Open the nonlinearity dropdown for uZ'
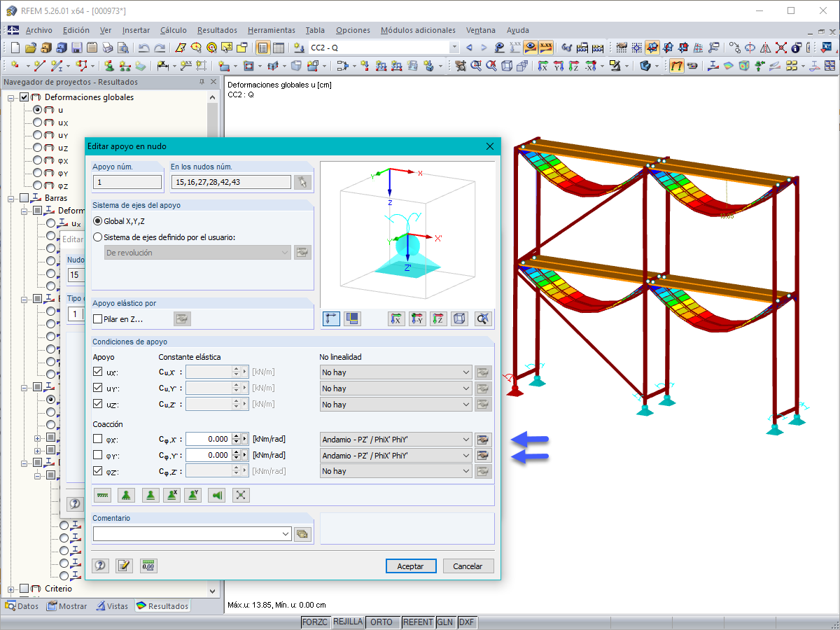The height and width of the screenshot is (630, 840). tap(396, 405)
